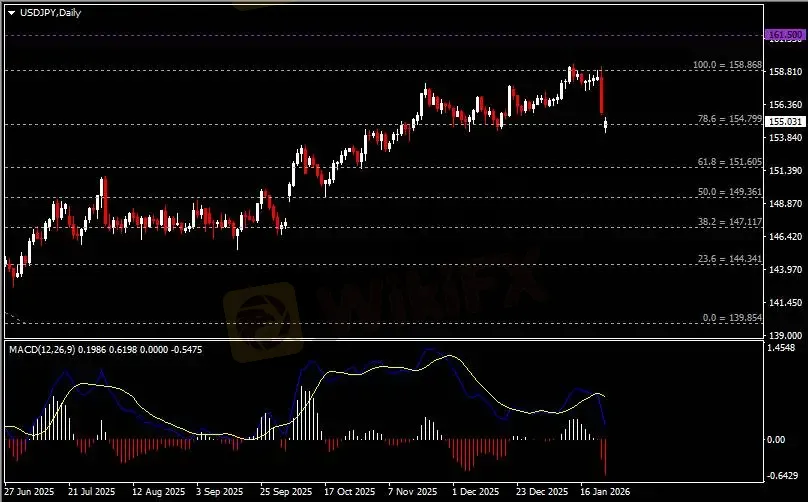Click the 158.810 price axis label
808x502 pixels.
tap(783, 72)
